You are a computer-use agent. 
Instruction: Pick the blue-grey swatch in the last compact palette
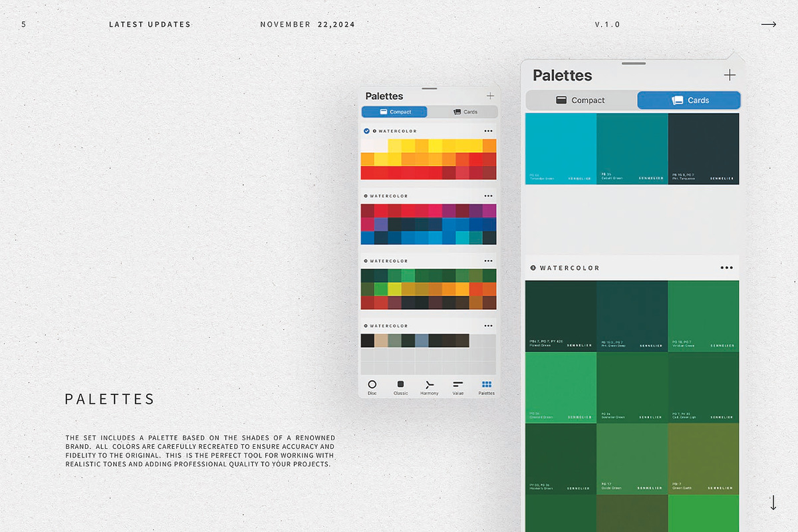coord(422,340)
